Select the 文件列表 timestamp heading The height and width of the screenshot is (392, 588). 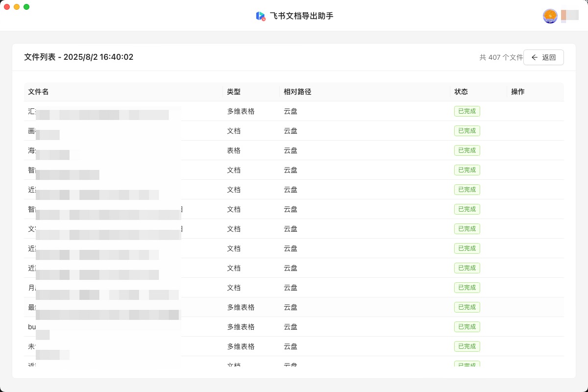pos(78,57)
